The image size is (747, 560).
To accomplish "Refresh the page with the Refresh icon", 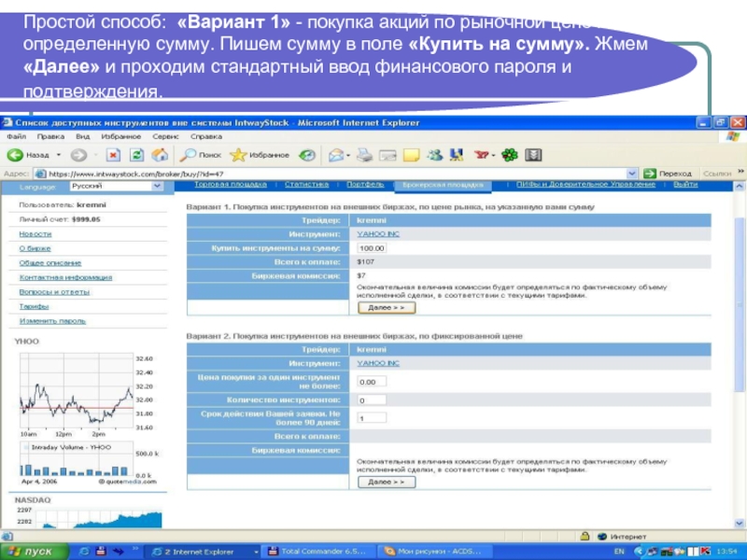I will (x=136, y=155).
